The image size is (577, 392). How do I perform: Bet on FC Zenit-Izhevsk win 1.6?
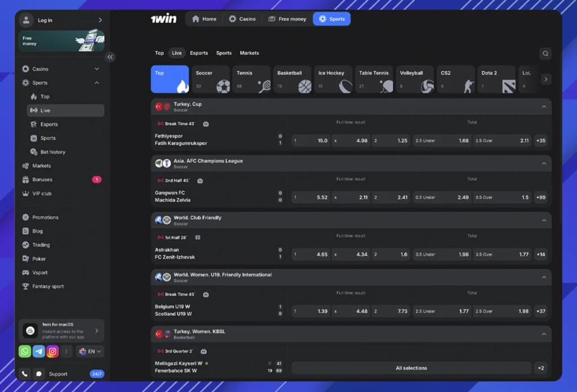pos(391,255)
